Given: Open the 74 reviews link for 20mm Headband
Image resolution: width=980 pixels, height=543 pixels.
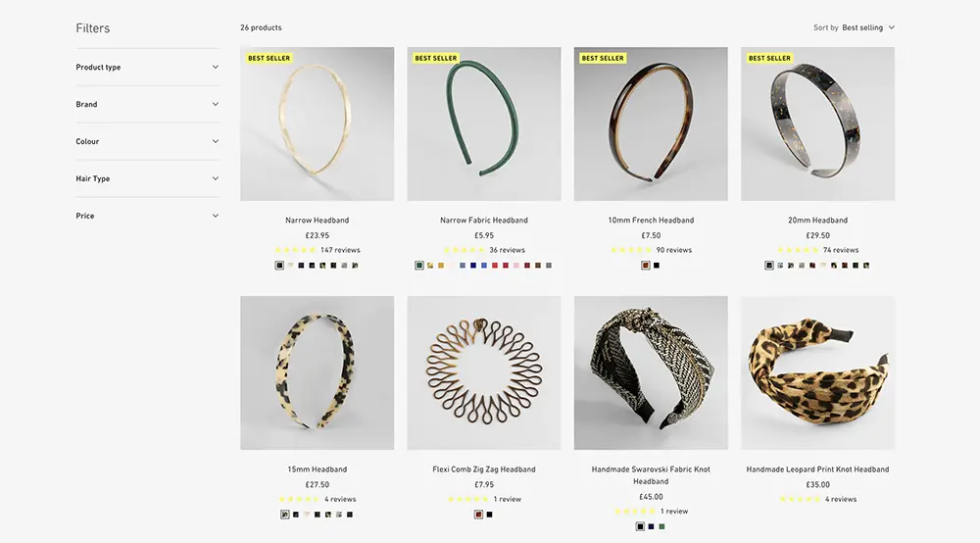Looking at the screenshot, I should (841, 250).
